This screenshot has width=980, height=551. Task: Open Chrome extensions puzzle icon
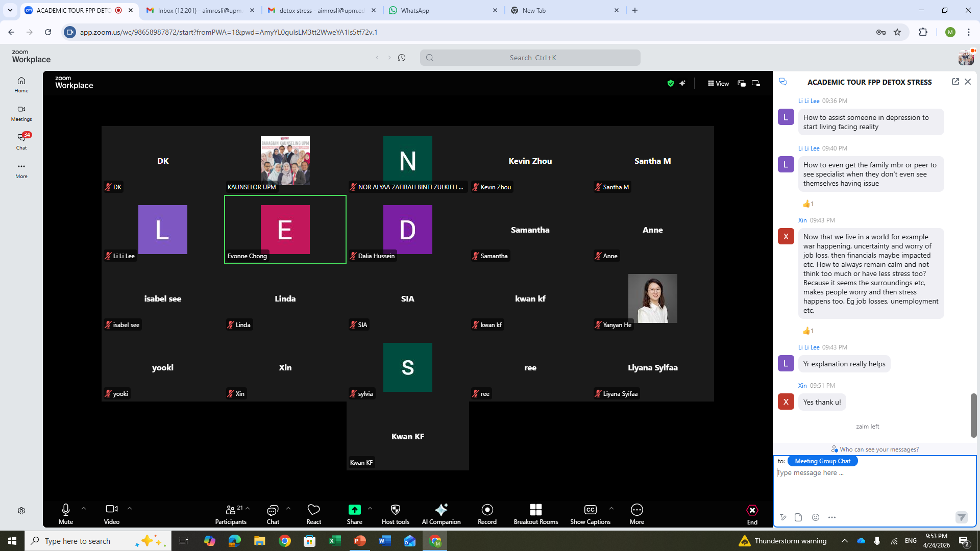click(923, 32)
